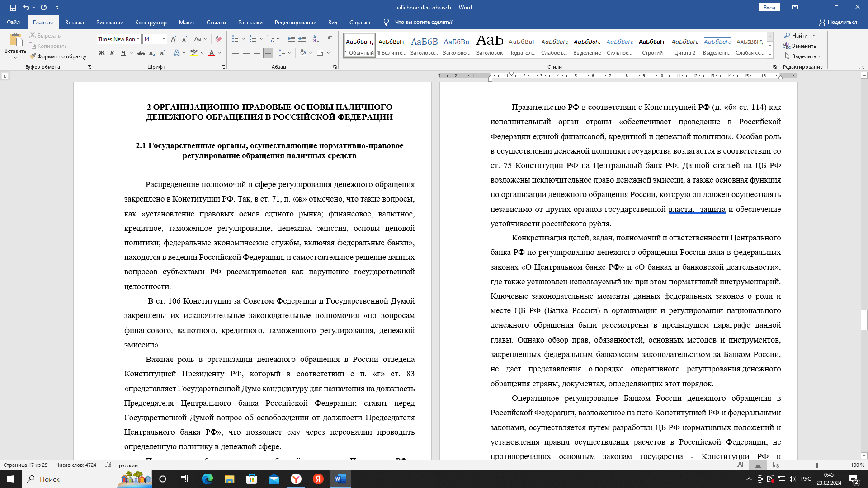Switch to the Вставка tab
This screenshot has height=488, width=868.
click(75, 22)
